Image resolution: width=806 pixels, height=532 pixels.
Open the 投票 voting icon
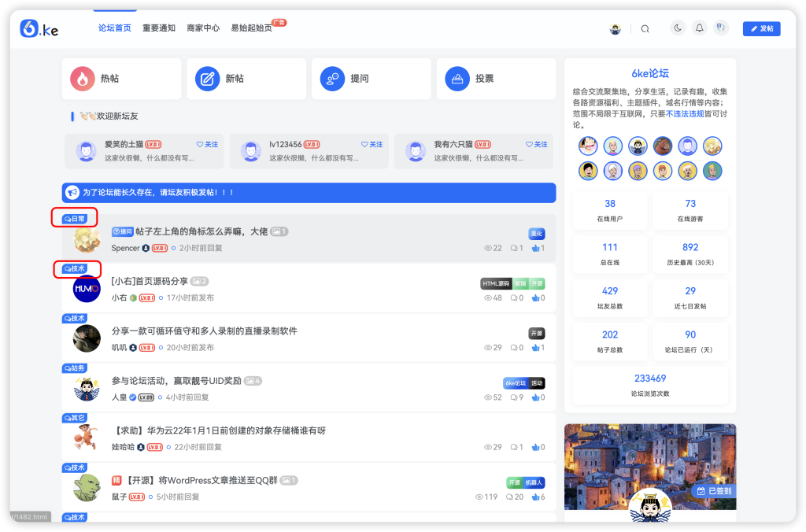(x=457, y=79)
